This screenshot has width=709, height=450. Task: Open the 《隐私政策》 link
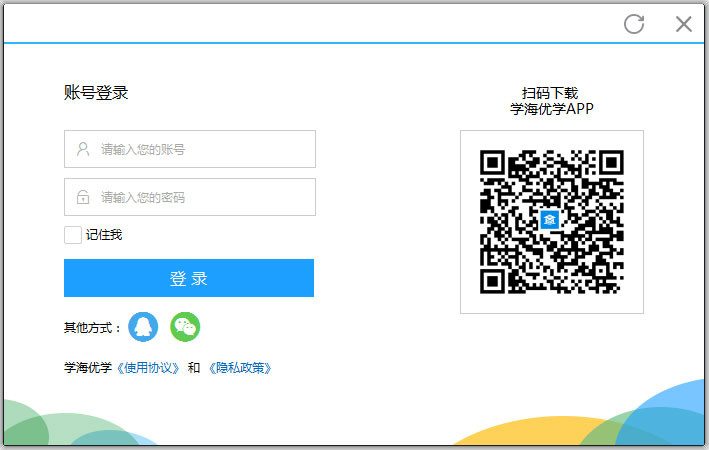(240, 368)
